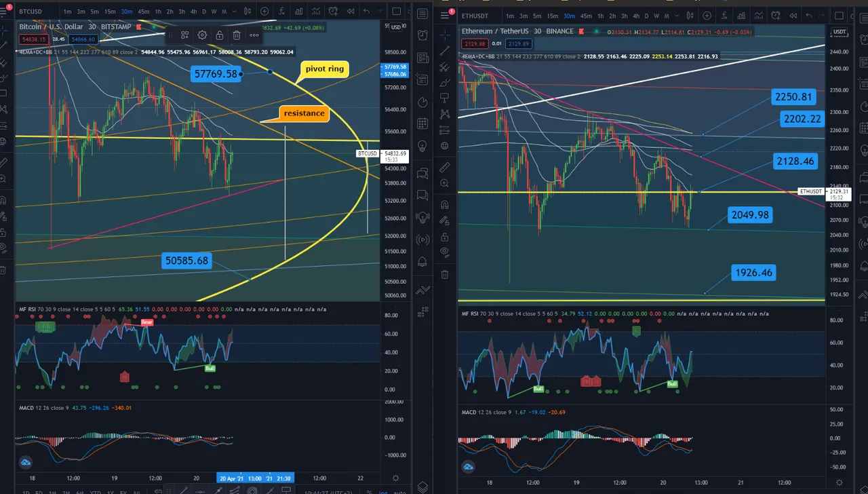
Task: Select text tool in ETHUSDT sidebar
Action: 444,98
